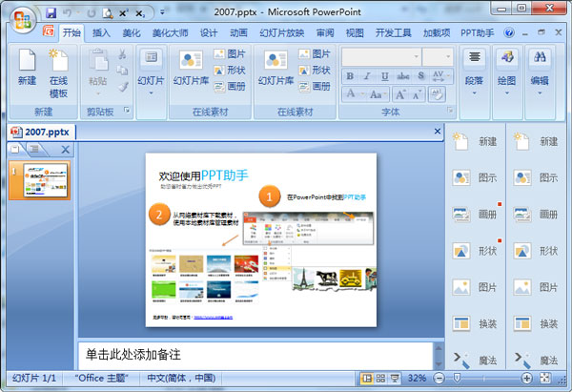Switch to the 设计 ribbon tab
572x392 pixels.
209,33
